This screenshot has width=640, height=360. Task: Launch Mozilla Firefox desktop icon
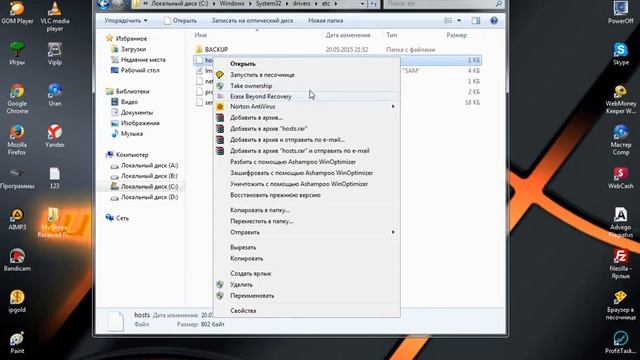click(x=17, y=140)
